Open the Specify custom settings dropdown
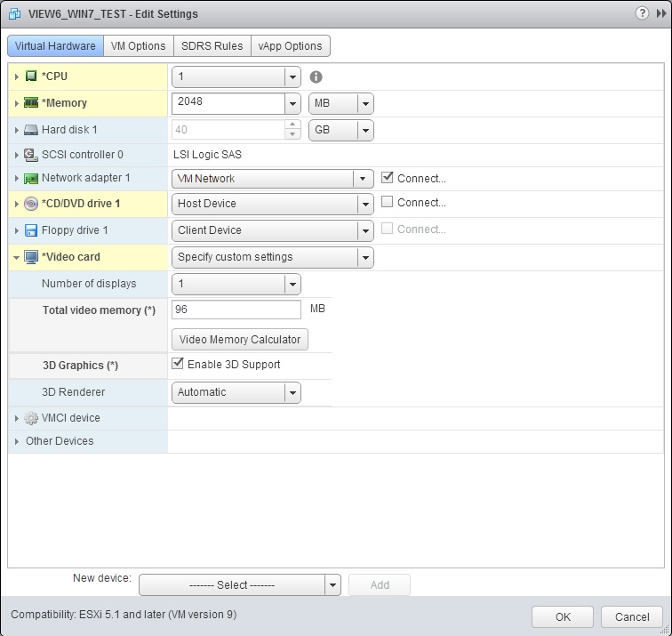This screenshot has height=636, width=672. pyautogui.click(x=273, y=257)
